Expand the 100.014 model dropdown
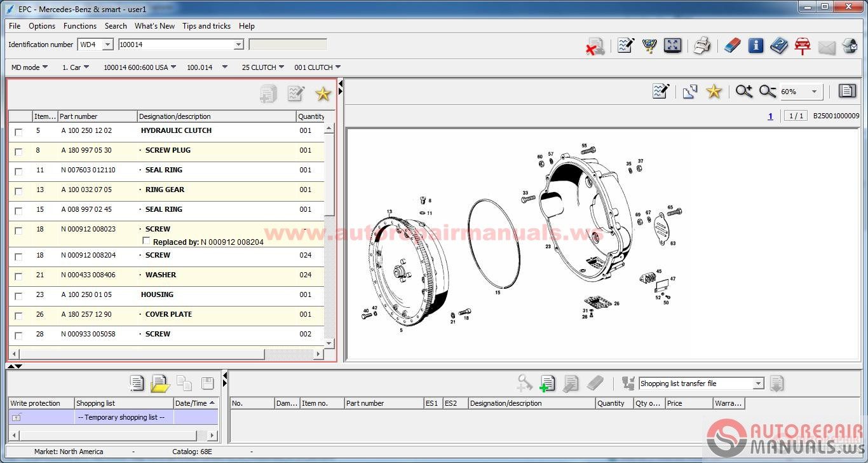Image resolution: width=868 pixels, height=463 pixels. click(224, 67)
